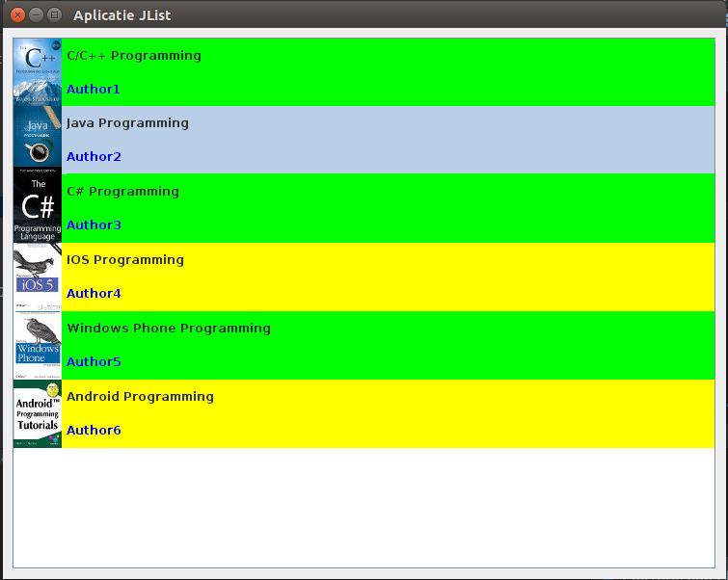Minimize the Aplicatie JList window
The image size is (728, 580).
coord(37,14)
